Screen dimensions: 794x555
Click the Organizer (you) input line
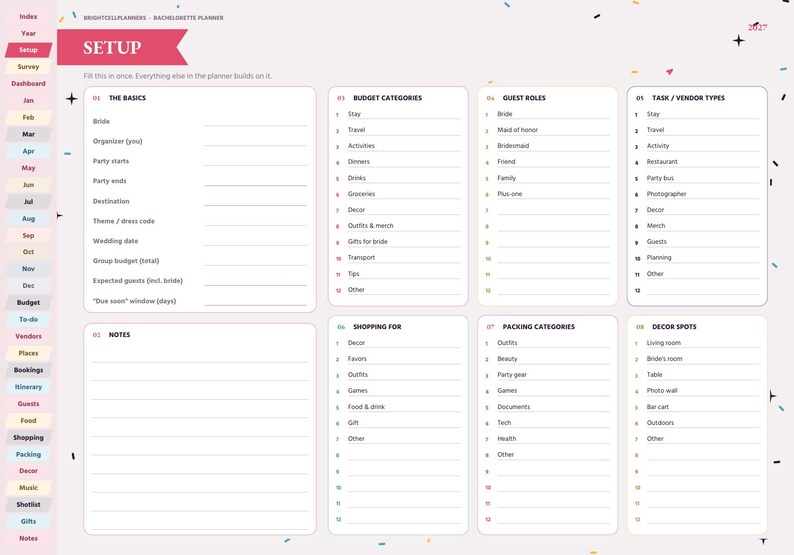255,140
